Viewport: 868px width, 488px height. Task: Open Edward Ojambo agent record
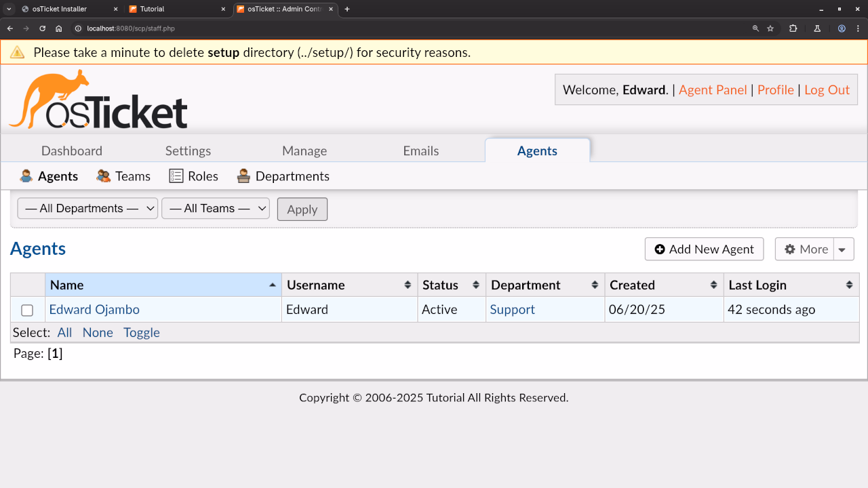click(94, 310)
